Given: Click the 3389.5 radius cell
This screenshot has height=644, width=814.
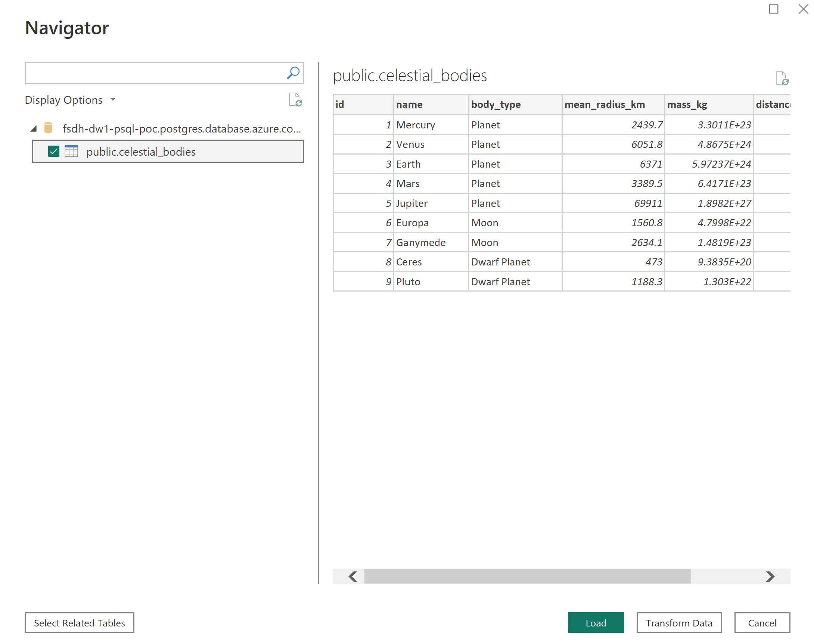Looking at the screenshot, I should tap(613, 184).
